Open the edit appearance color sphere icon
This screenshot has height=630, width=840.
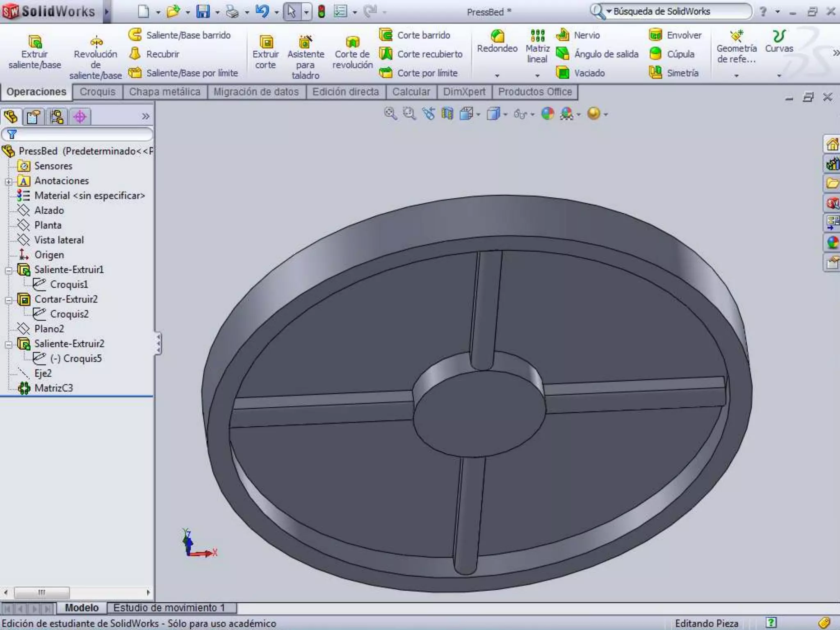tap(548, 114)
